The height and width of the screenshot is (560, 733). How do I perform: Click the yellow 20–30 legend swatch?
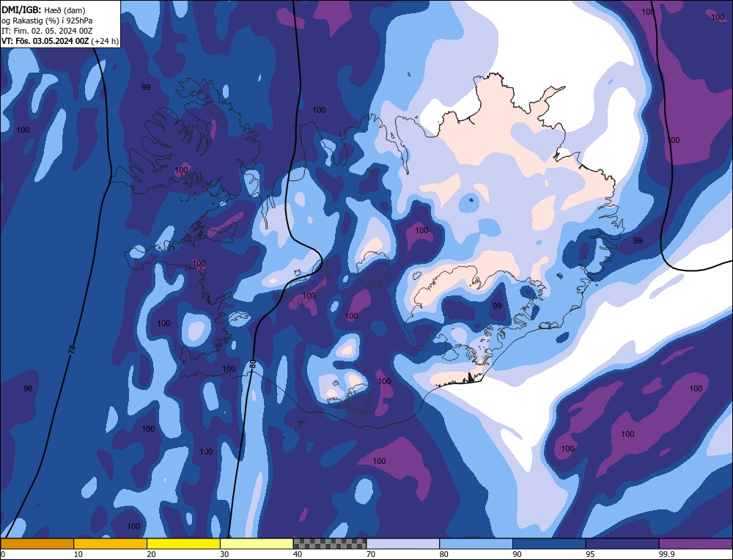(x=183, y=544)
